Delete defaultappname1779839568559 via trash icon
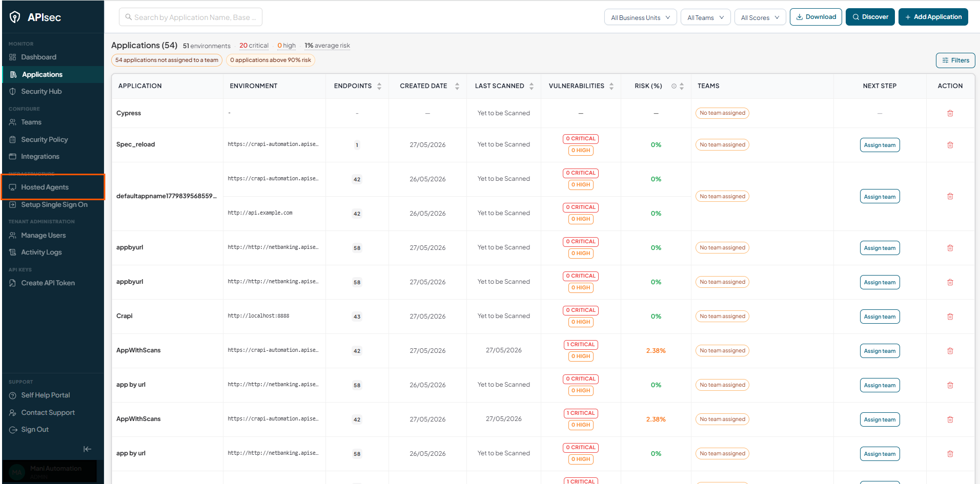 (x=950, y=196)
